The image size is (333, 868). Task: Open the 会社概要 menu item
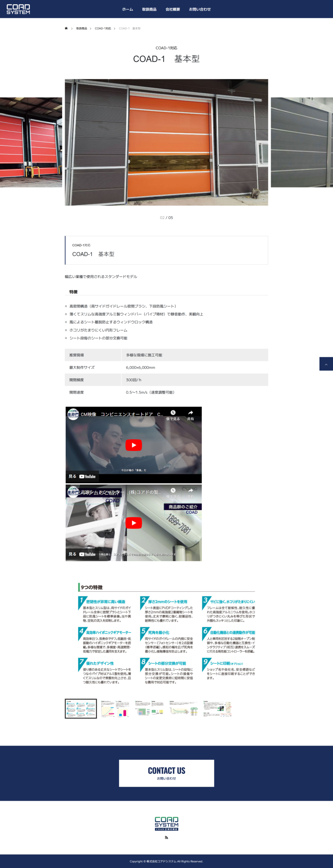173,9
